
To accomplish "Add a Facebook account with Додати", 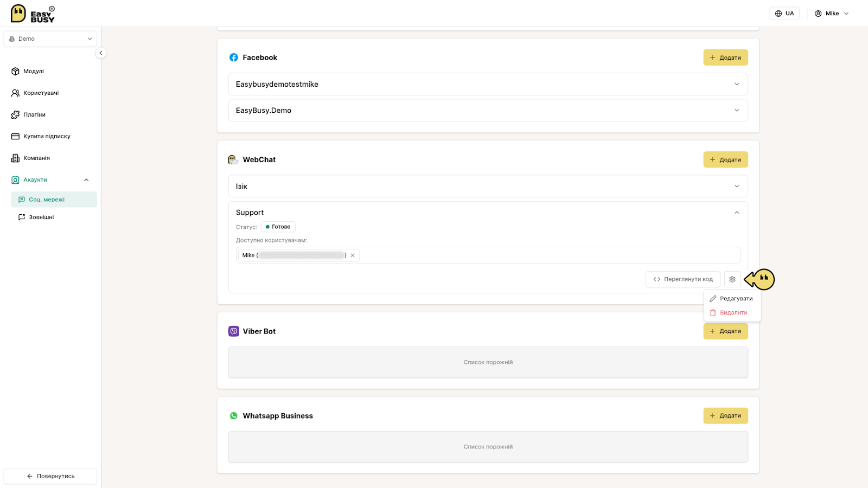I will 725,57.
